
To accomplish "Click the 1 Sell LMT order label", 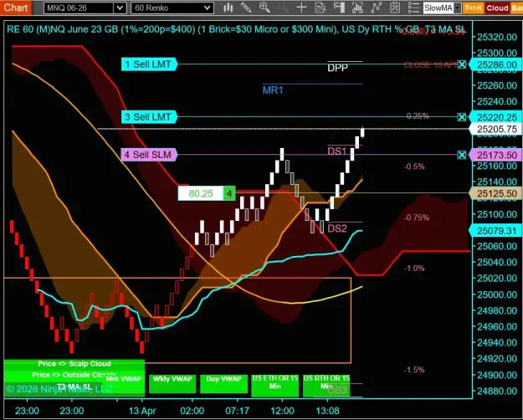I will coord(149,64).
